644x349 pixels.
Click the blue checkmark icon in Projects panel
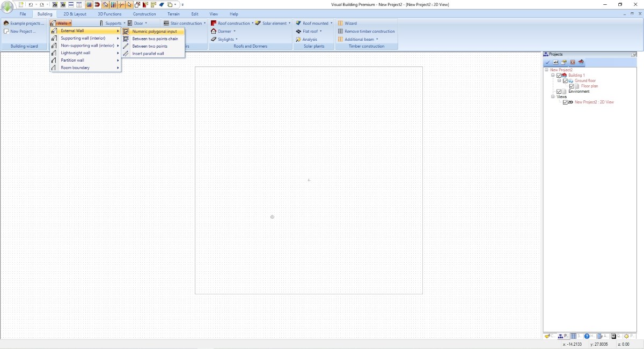tap(547, 63)
